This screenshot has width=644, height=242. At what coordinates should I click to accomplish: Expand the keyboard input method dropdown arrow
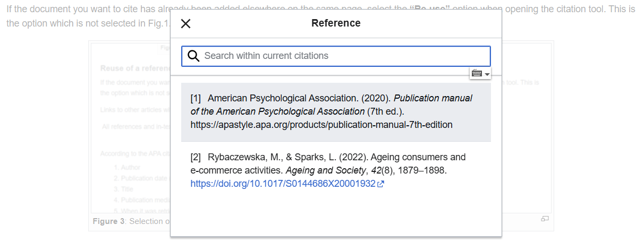click(487, 74)
